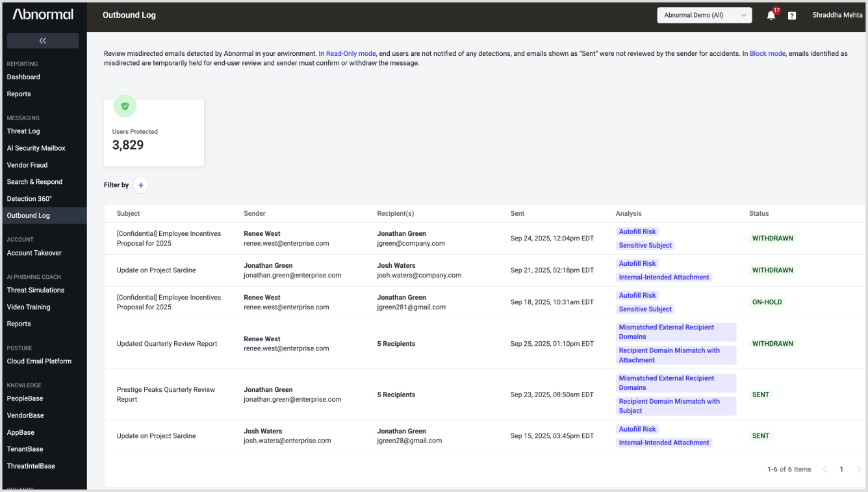868x492 pixels.
Task: Open the Abnormal Demo (All) dropdown
Action: click(x=704, y=15)
